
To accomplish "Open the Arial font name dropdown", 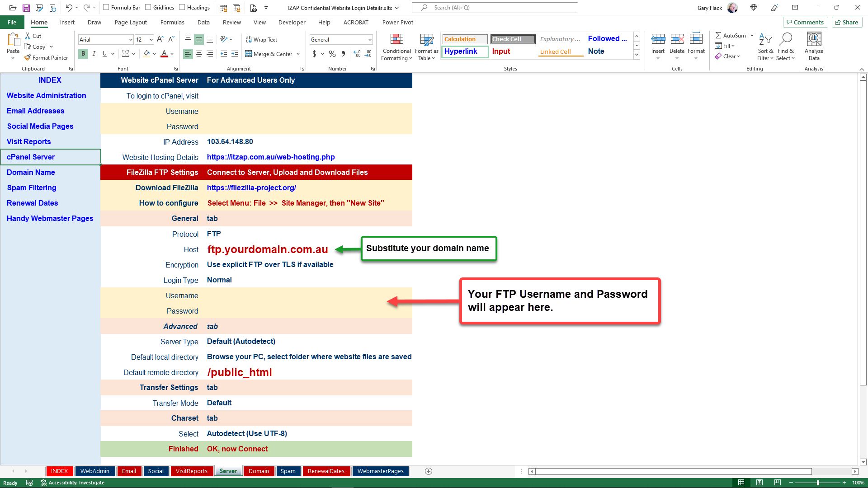I will [x=131, y=40].
